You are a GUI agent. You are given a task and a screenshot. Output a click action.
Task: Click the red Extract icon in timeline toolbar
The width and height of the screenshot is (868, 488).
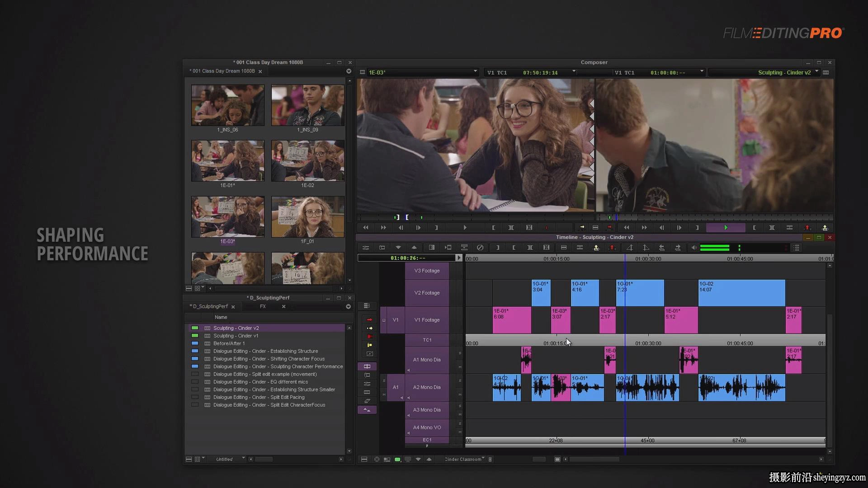point(613,248)
